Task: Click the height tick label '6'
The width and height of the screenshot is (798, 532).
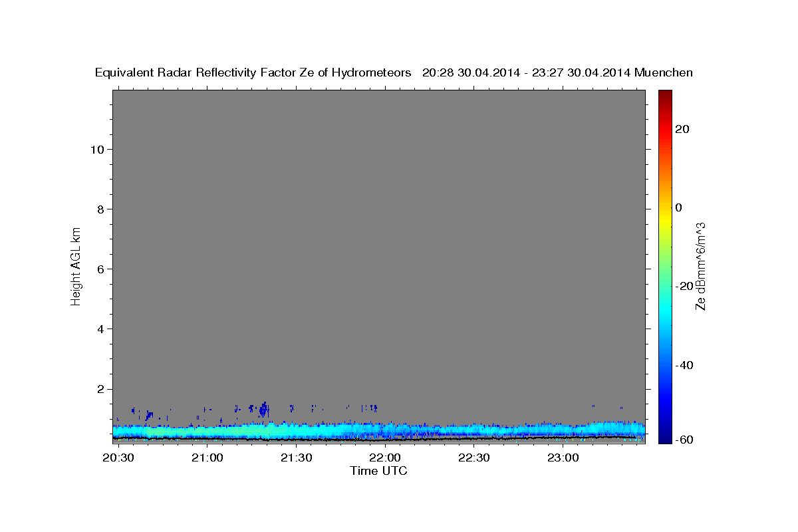Action: (x=99, y=269)
